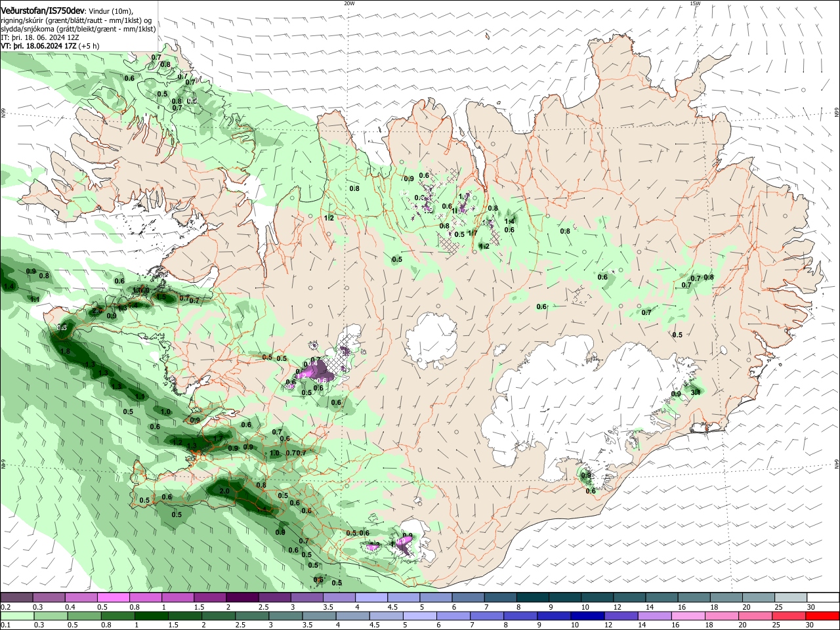Viewport: 840px width, 630px height.
Task: Select the darkest purple top-row swatch between 2 and 2.5
Action: pos(241,598)
